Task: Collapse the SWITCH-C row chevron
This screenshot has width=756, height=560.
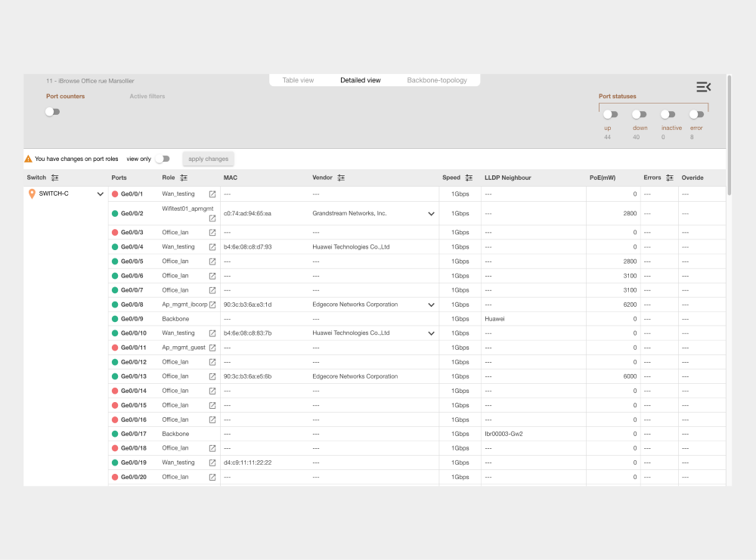Action: (x=101, y=194)
